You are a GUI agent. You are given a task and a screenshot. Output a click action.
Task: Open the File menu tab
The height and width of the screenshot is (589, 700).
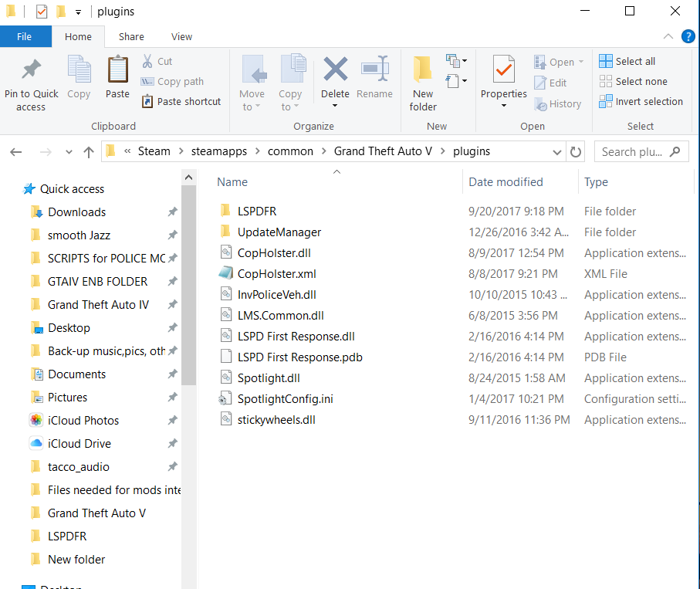25,36
